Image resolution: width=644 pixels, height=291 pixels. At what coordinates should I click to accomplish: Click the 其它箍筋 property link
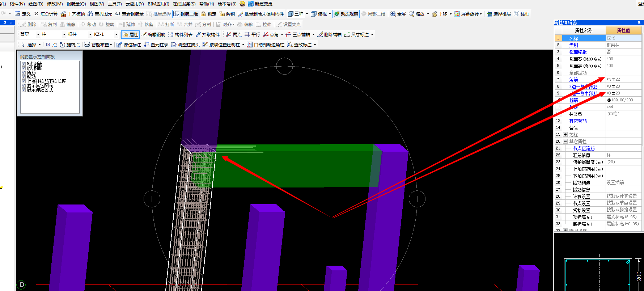(x=578, y=121)
